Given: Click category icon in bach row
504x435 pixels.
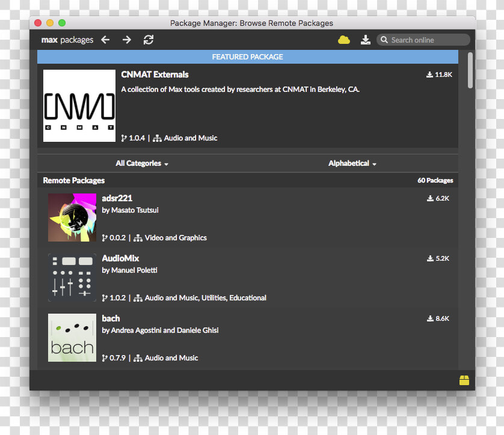Looking at the screenshot, I should click(x=138, y=358).
